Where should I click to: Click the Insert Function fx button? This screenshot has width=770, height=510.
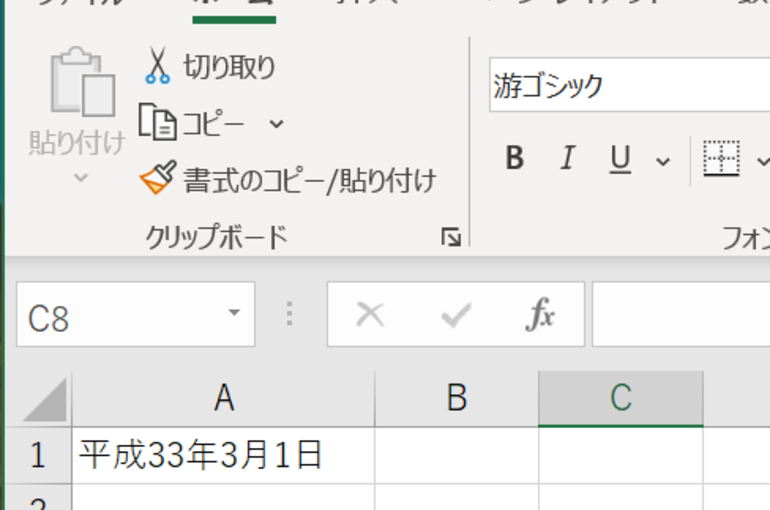[x=540, y=314]
